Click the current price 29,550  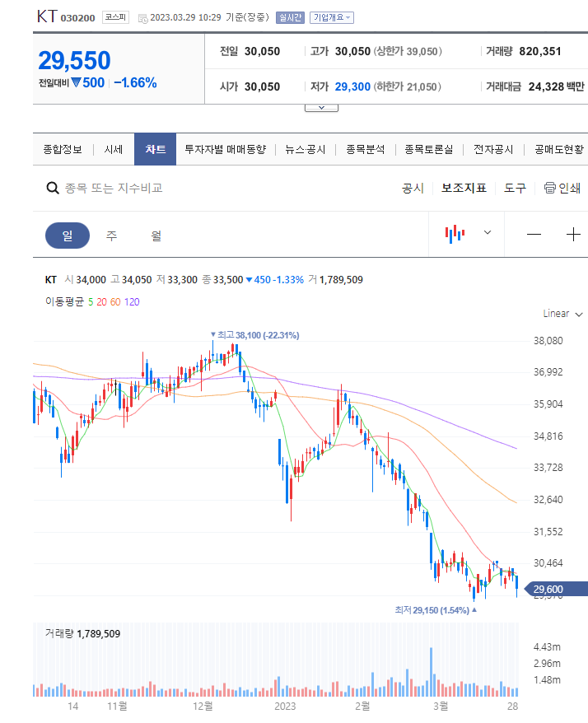(x=74, y=60)
